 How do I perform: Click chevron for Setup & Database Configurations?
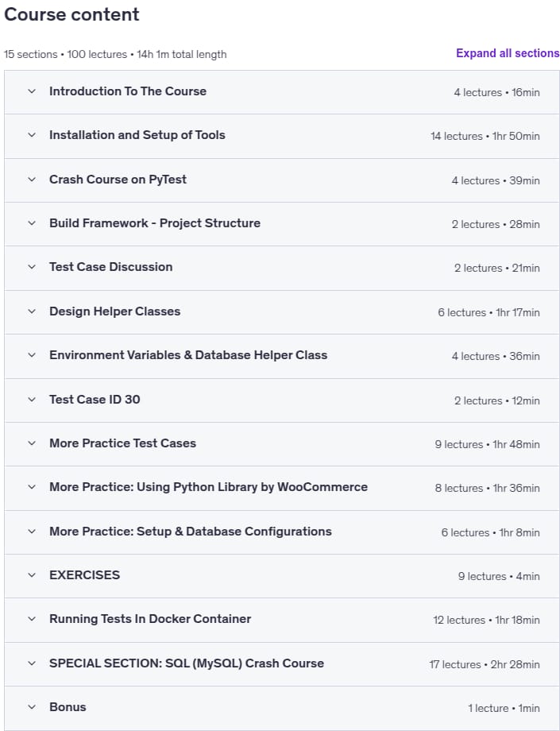32,532
